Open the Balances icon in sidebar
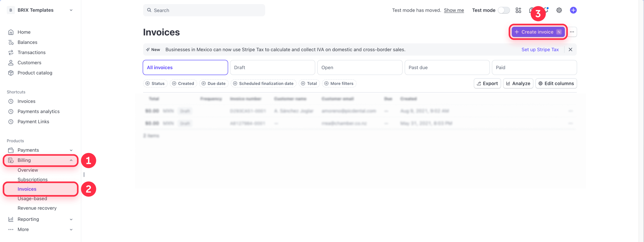The image size is (644, 242). point(11,42)
